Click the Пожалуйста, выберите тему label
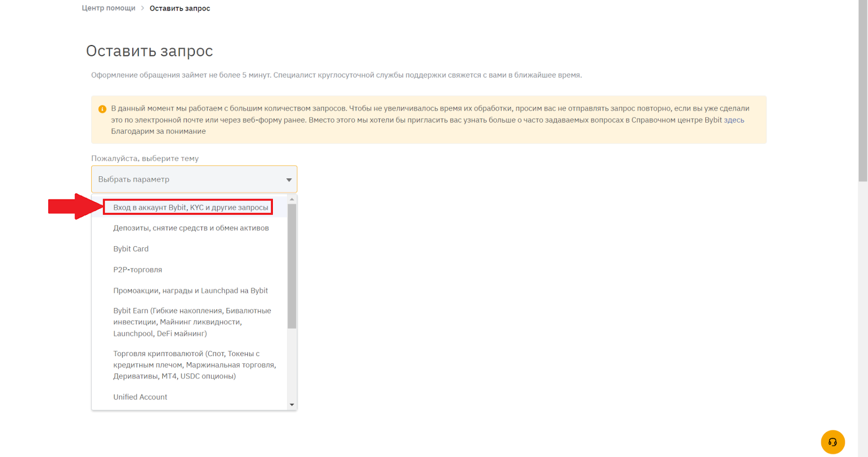868x457 pixels. tap(145, 158)
